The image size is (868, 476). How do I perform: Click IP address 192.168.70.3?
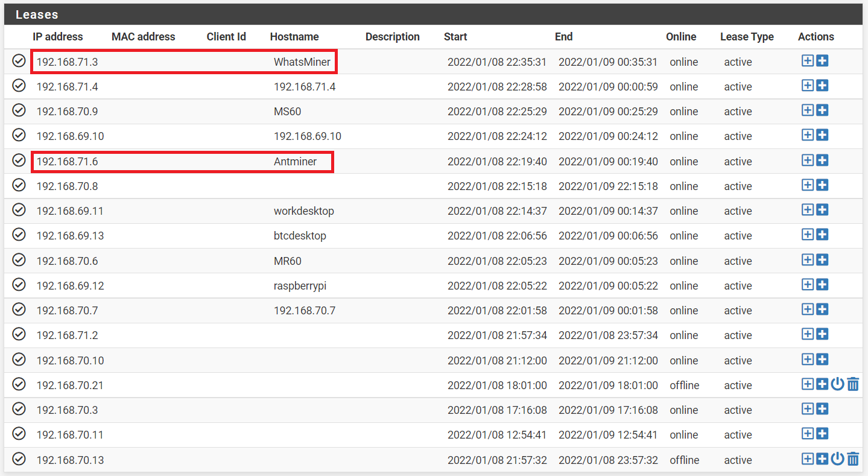click(67, 410)
